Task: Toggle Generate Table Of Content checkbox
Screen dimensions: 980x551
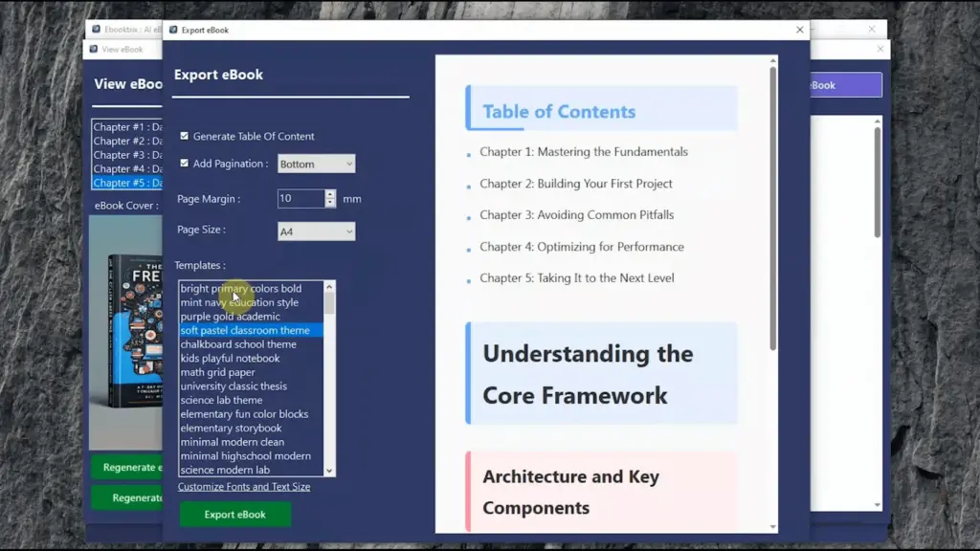Action: (x=185, y=137)
